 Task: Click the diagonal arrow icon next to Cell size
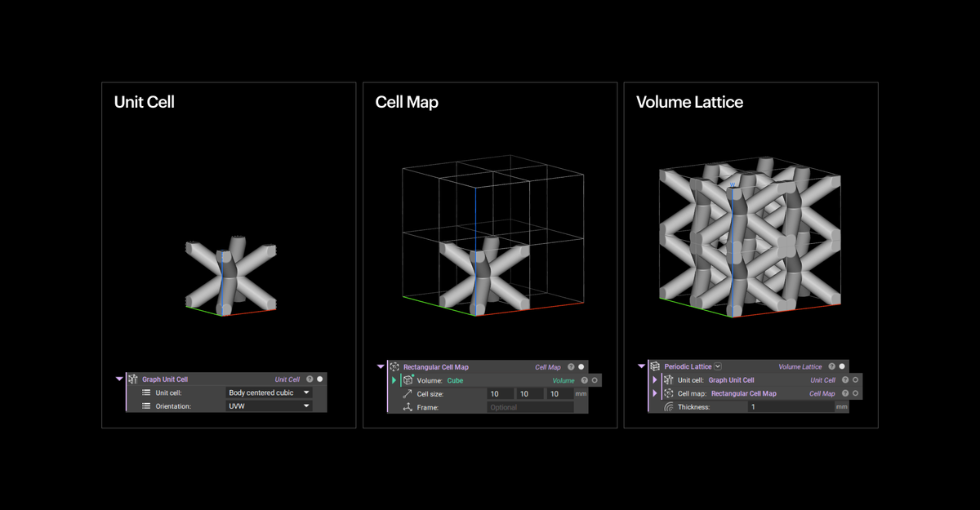click(x=408, y=394)
